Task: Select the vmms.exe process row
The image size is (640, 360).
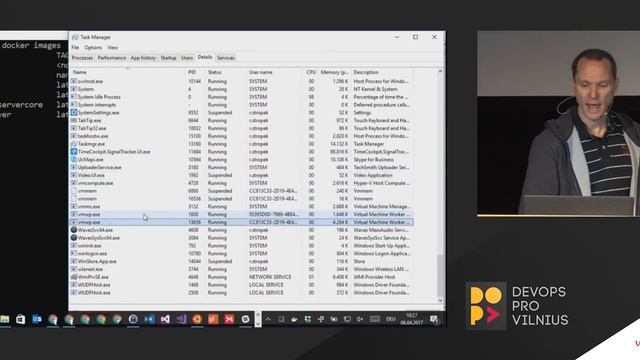Action: coord(242,207)
